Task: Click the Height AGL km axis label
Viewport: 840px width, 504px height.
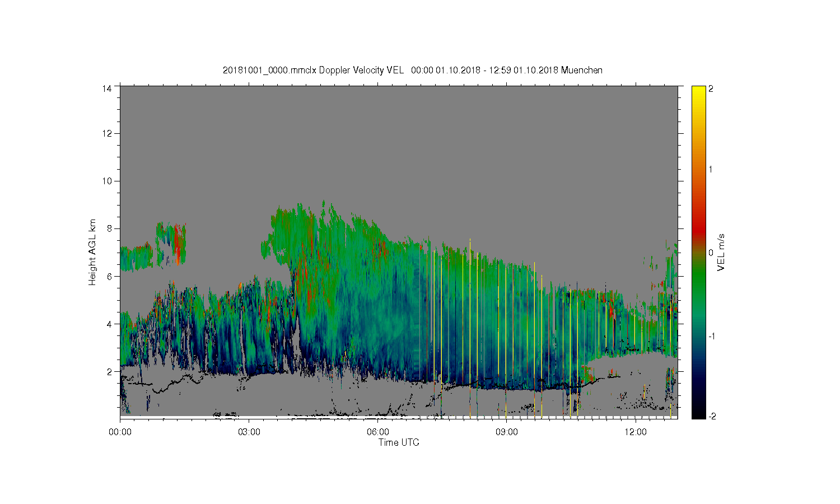Action: (92, 252)
